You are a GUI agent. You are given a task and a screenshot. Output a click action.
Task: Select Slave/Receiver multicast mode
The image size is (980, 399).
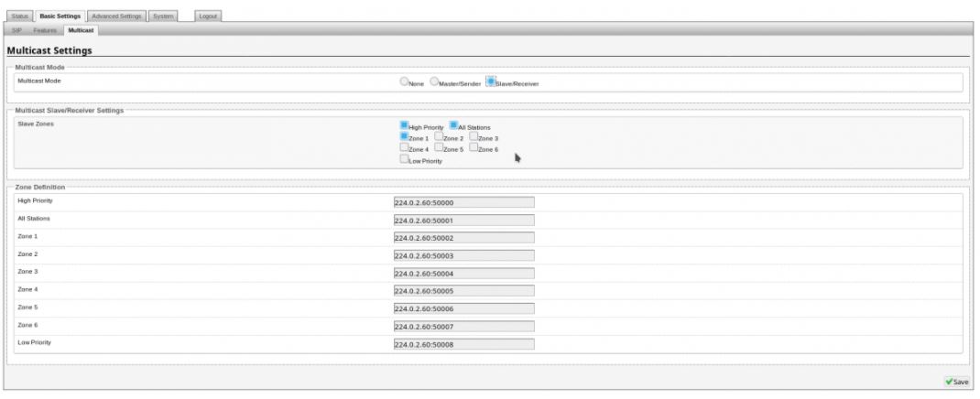[490, 82]
